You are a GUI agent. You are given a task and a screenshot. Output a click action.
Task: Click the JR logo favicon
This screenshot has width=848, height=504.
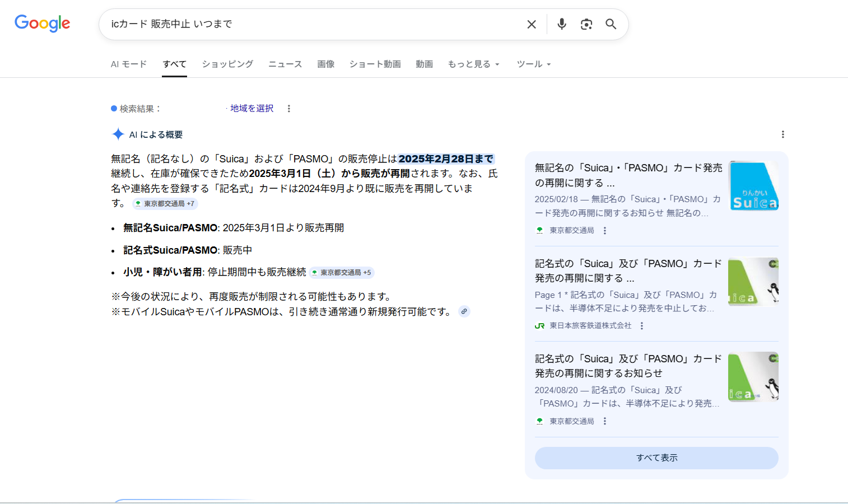point(540,325)
